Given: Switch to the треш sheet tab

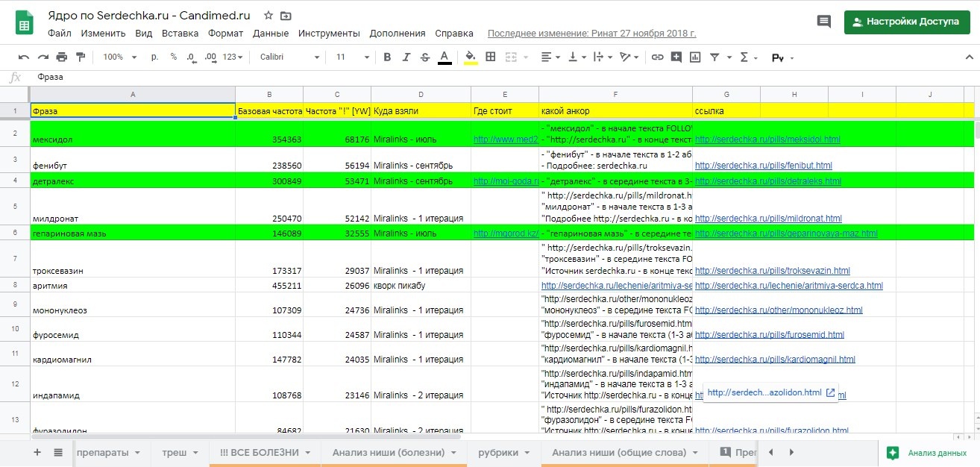Looking at the screenshot, I should pyautogui.click(x=174, y=452).
